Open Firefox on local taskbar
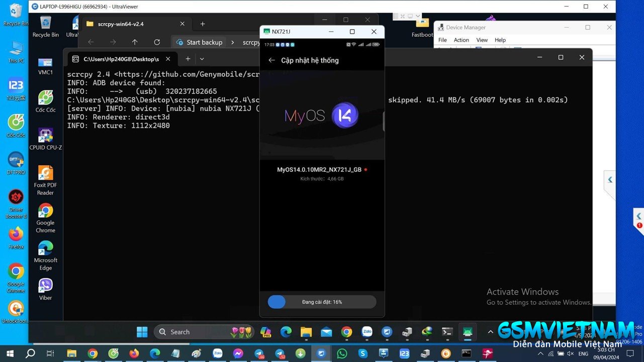 coord(134,353)
